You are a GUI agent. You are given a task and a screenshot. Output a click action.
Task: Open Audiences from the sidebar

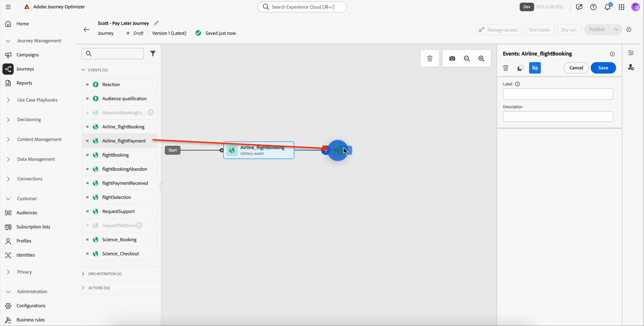click(27, 213)
